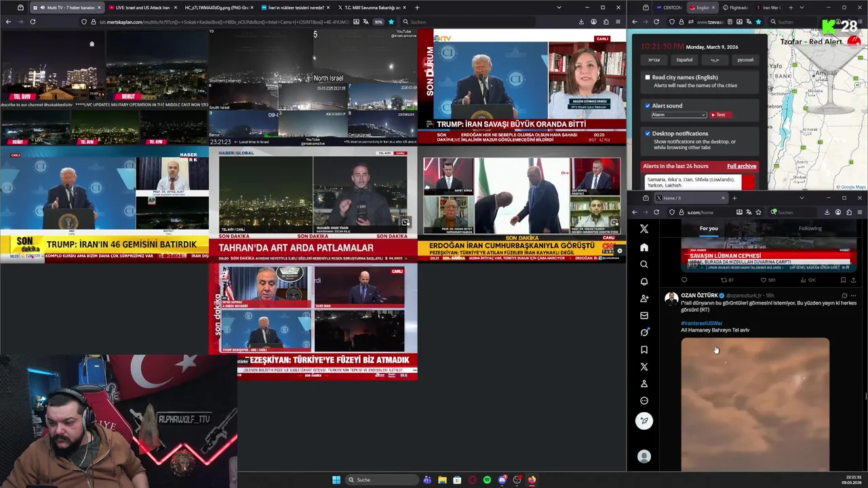
Task: Open Grok icon in X sidebar
Action: tap(644, 332)
